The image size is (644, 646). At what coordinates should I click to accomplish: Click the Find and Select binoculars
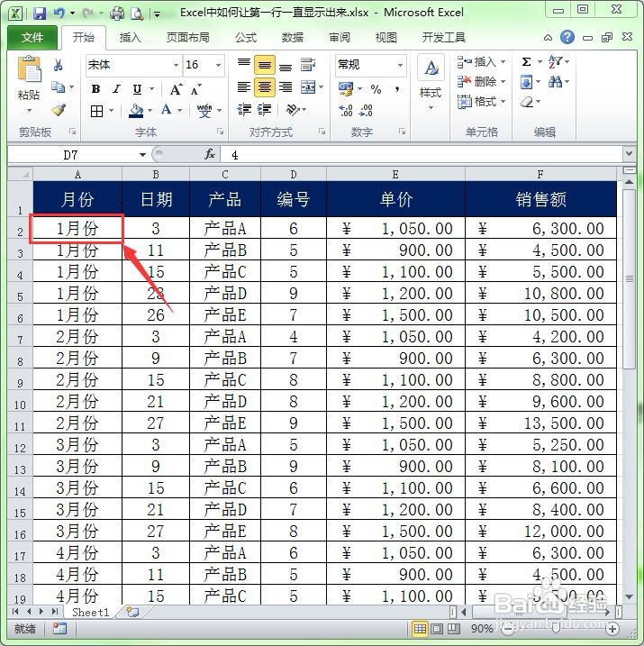tap(555, 81)
